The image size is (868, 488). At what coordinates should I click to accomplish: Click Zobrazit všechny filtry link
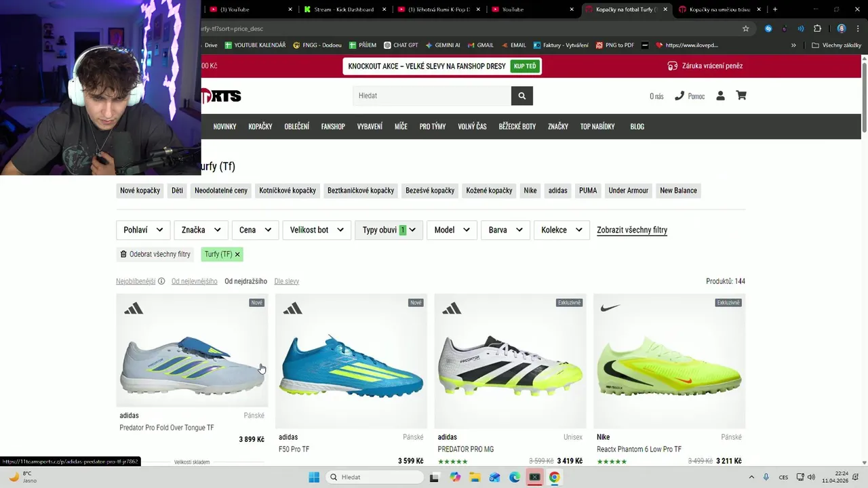click(x=632, y=230)
